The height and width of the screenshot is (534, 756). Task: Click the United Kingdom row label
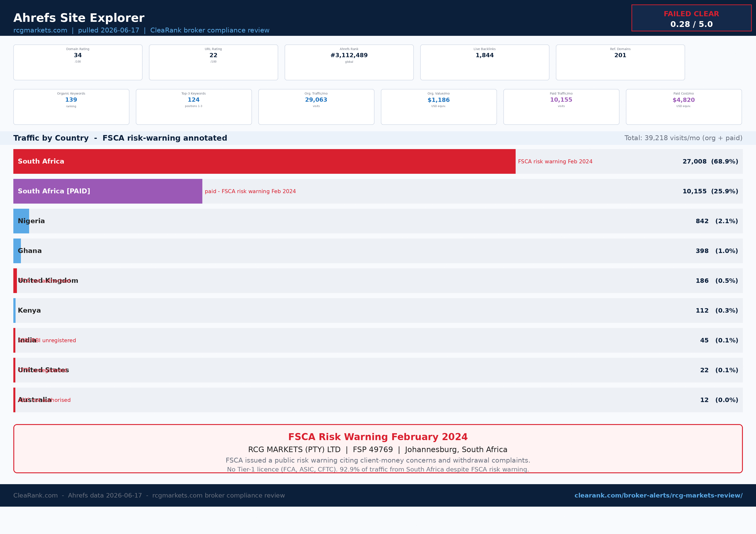tap(48, 281)
